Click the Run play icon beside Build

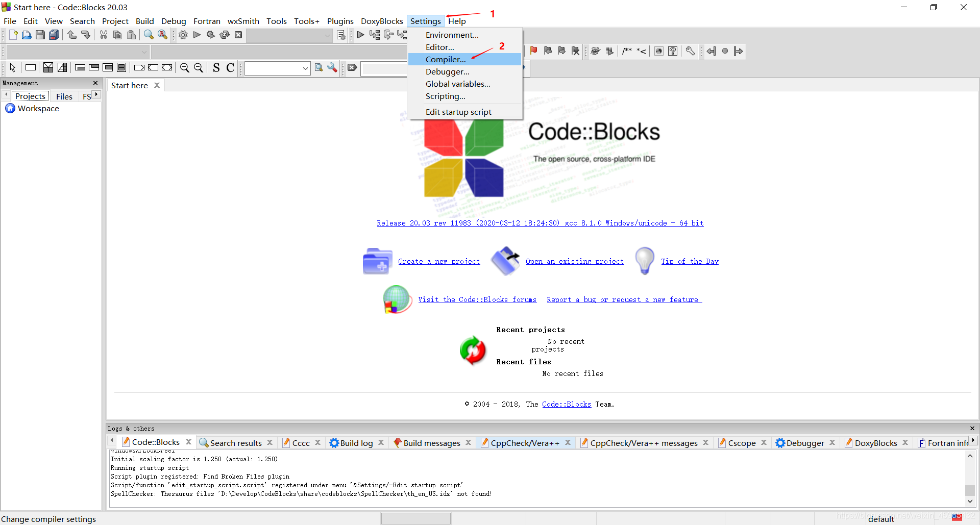[x=197, y=35]
